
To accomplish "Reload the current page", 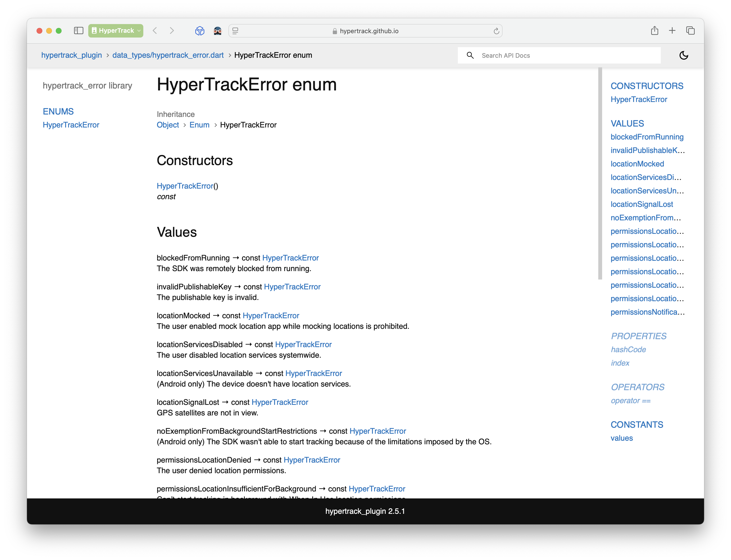I will point(496,31).
